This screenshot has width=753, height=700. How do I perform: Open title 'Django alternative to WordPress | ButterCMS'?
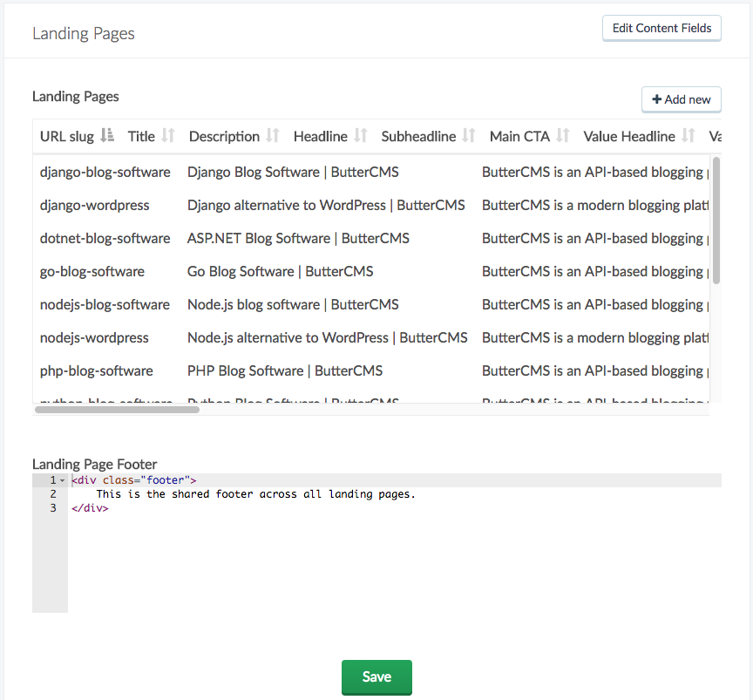pyautogui.click(x=326, y=205)
